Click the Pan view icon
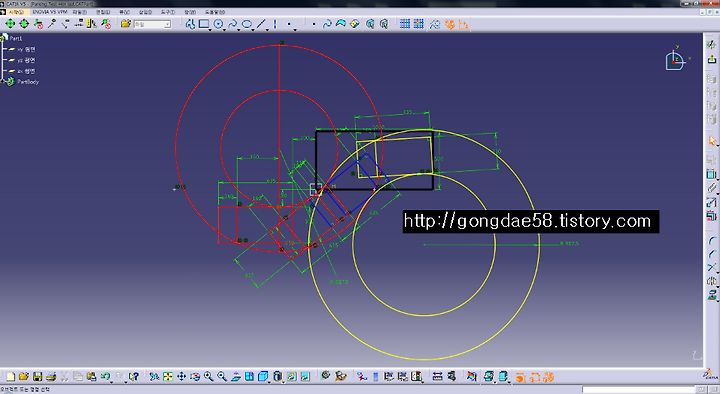Viewport: 720px width, 394px height. pos(181,377)
